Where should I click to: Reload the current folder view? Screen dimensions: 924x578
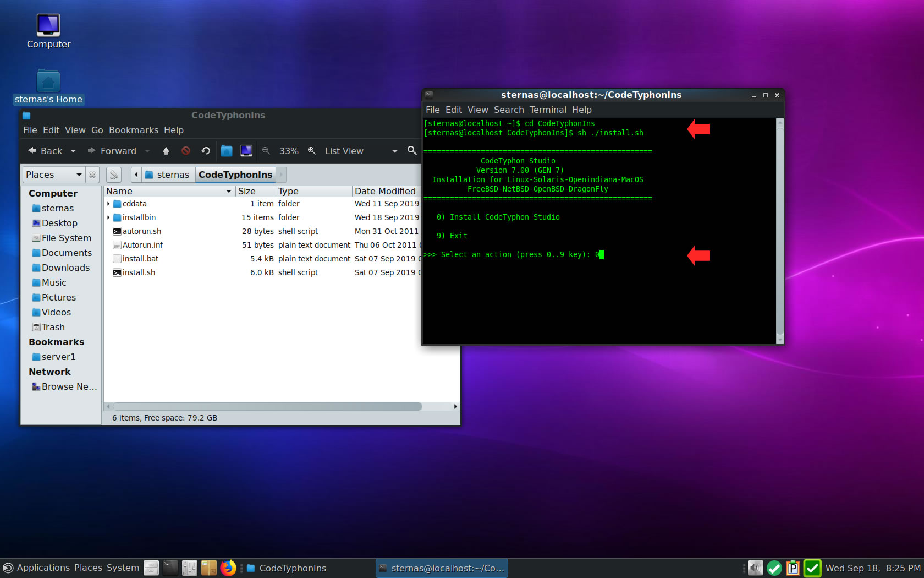(x=206, y=151)
